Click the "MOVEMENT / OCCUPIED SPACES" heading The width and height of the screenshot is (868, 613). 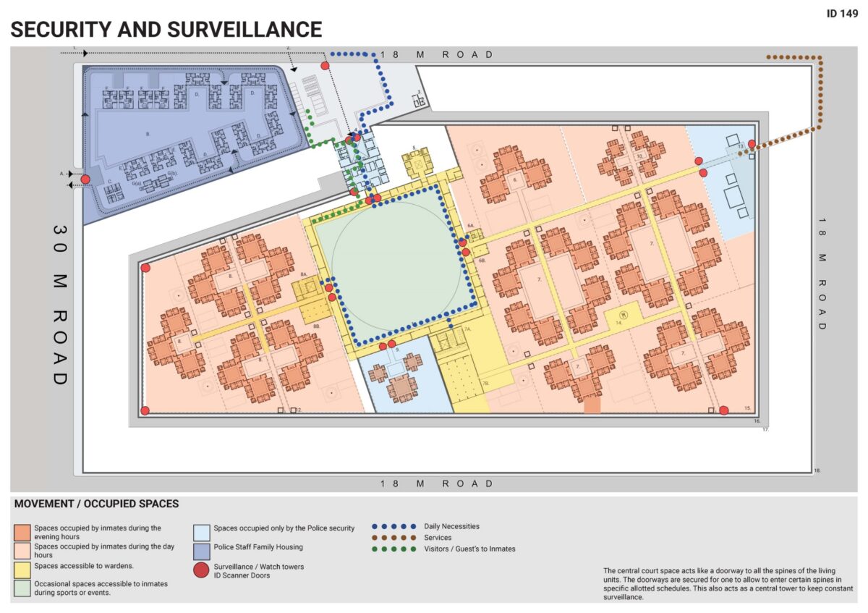coord(97,504)
